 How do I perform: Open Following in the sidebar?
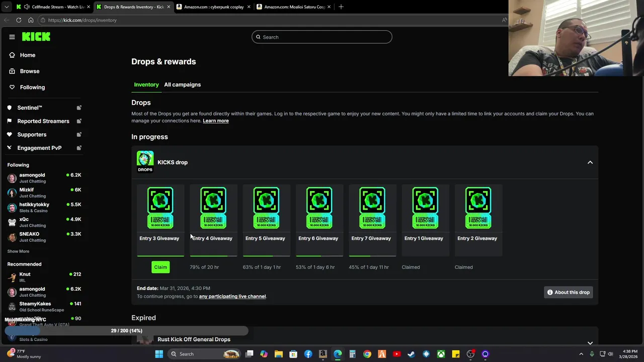coord(32,87)
